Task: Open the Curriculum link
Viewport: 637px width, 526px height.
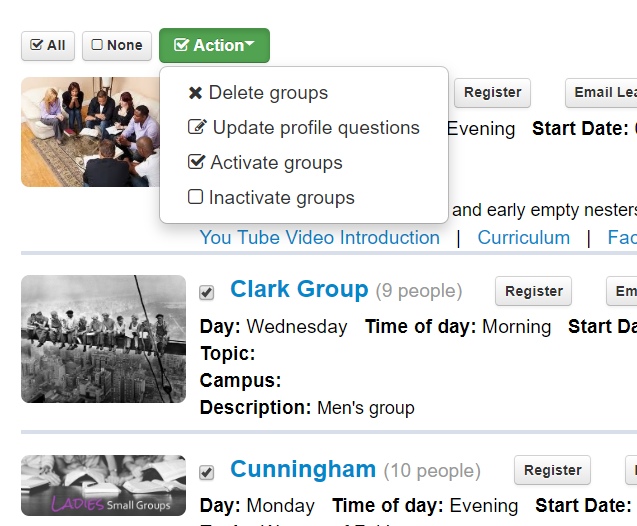Action: pos(524,238)
